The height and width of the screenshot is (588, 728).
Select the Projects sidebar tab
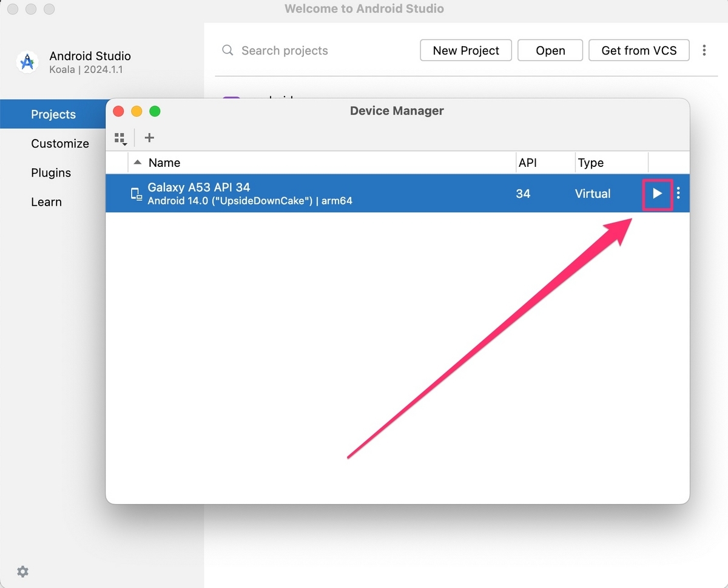pyautogui.click(x=53, y=114)
